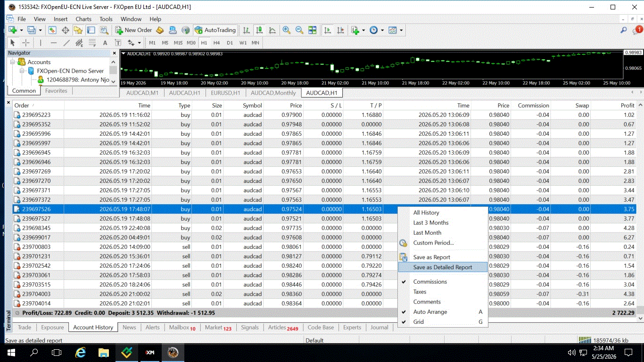Open the EURUSD,H1 chart tab
This screenshot has height=362, width=644.
tap(225, 93)
